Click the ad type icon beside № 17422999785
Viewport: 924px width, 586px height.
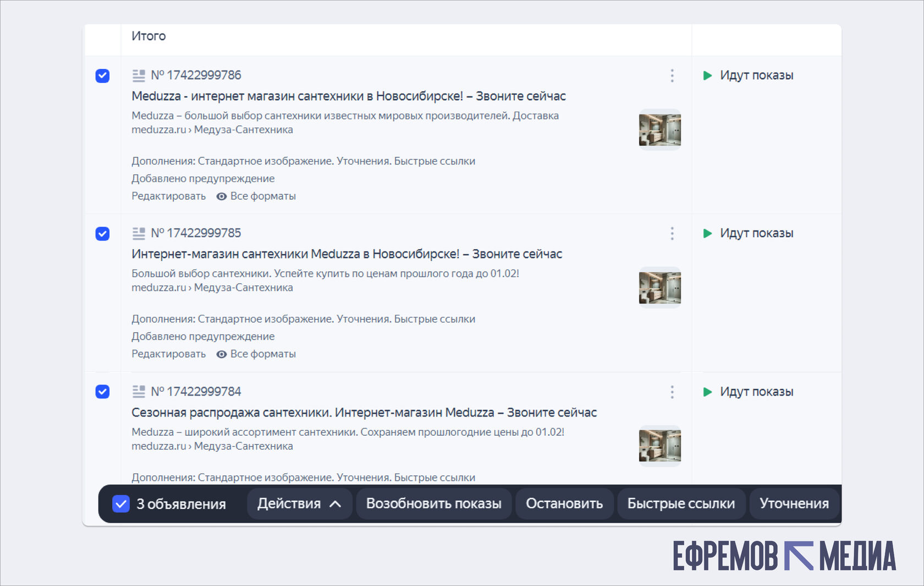(139, 233)
